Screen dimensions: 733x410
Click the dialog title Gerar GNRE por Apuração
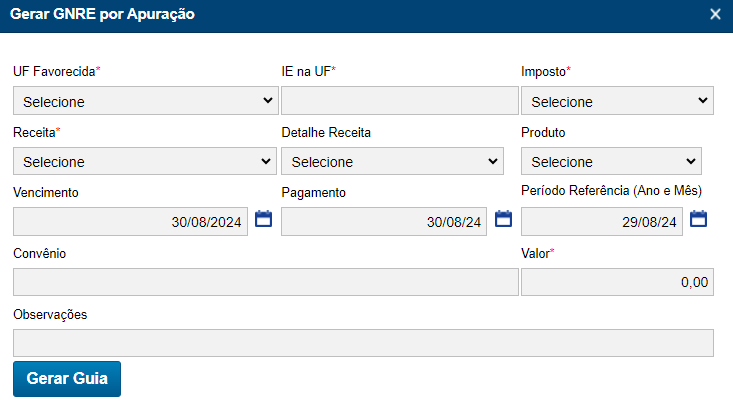(103, 15)
